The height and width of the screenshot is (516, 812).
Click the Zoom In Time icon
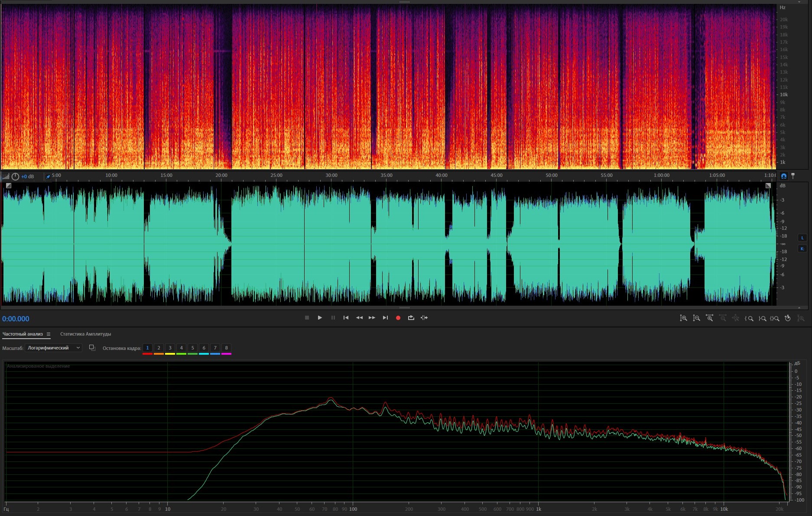[709, 318]
